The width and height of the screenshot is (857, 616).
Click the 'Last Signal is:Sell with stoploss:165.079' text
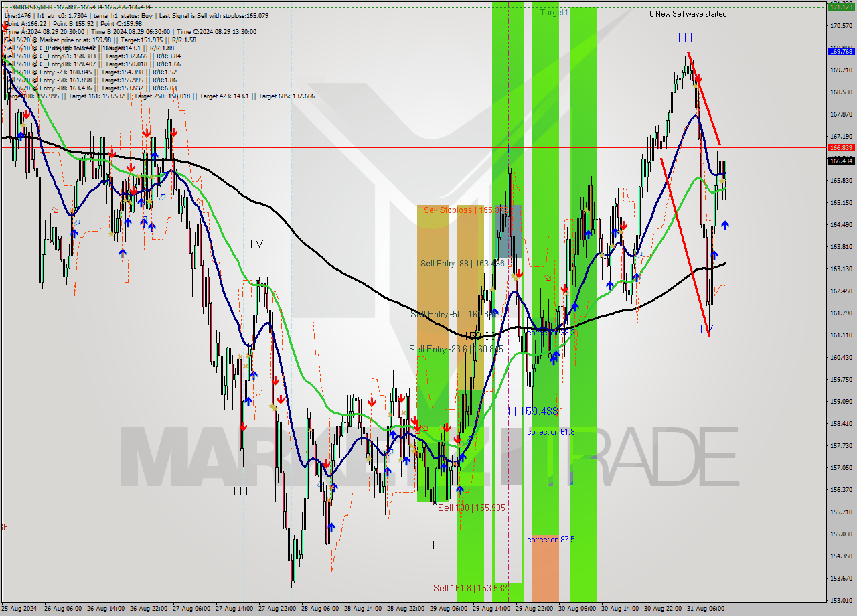click(x=213, y=15)
